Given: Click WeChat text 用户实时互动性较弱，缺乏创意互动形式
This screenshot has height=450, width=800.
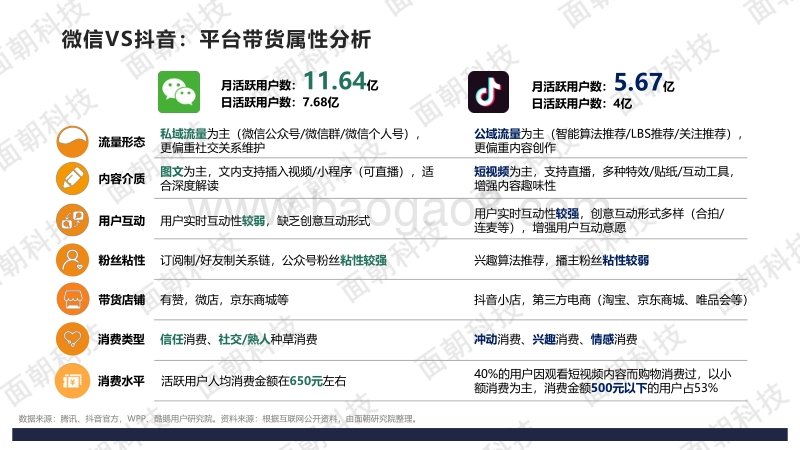Looking at the screenshot, I should (265, 220).
